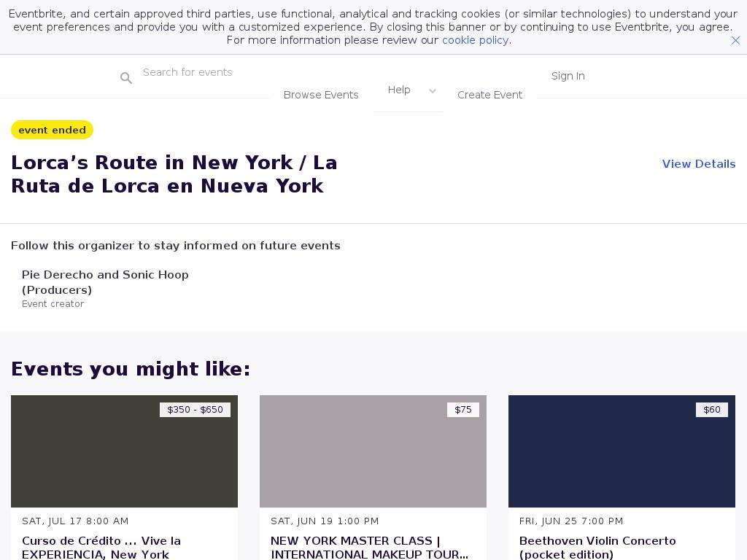747x560 pixels.
Task: Click the Lorca's Route in New York heading
Action: tap(174, 174)
